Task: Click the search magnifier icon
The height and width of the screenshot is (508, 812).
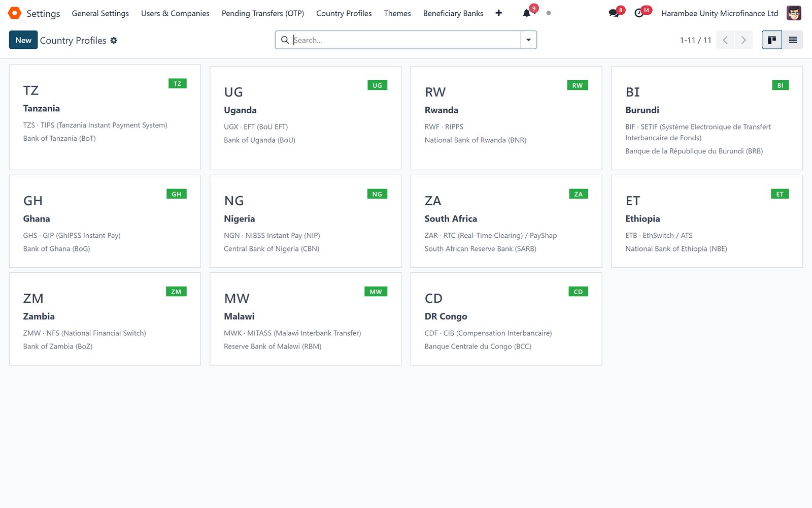Action: pos(285,40)
